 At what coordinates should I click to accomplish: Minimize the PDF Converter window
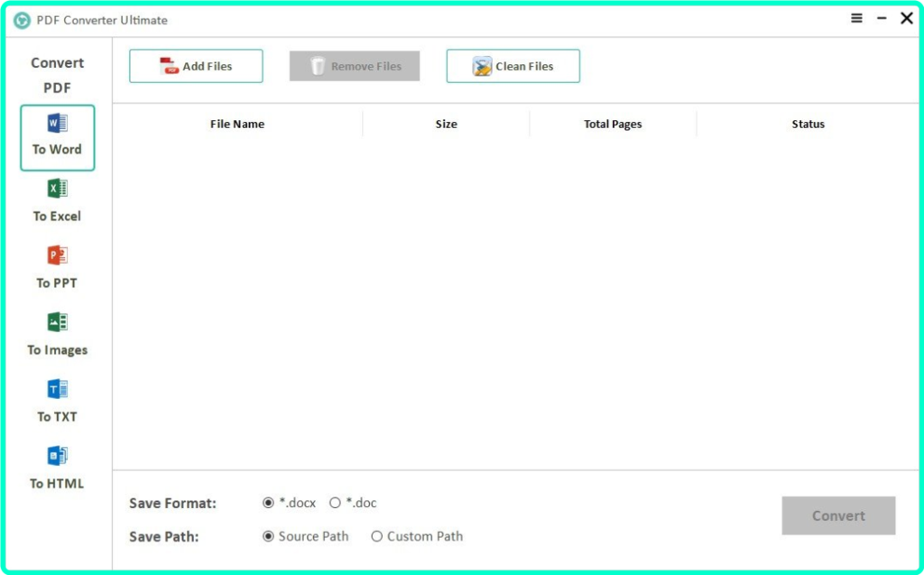pyautogui.click(x=882, y=18)
